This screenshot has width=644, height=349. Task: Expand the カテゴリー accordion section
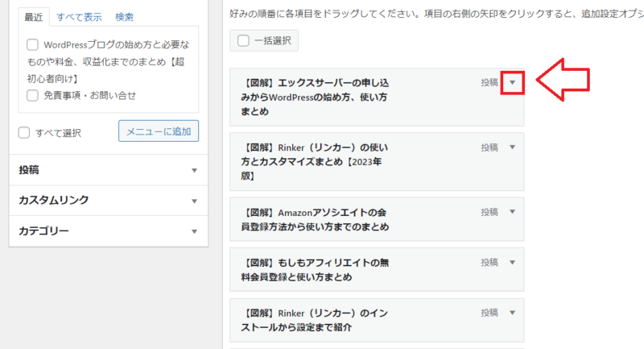coord(109,231)
